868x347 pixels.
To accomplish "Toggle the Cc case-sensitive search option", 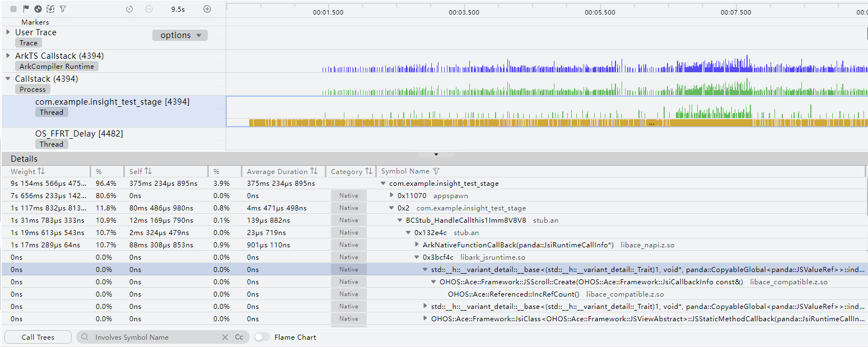I will click(x=239, y=337).
